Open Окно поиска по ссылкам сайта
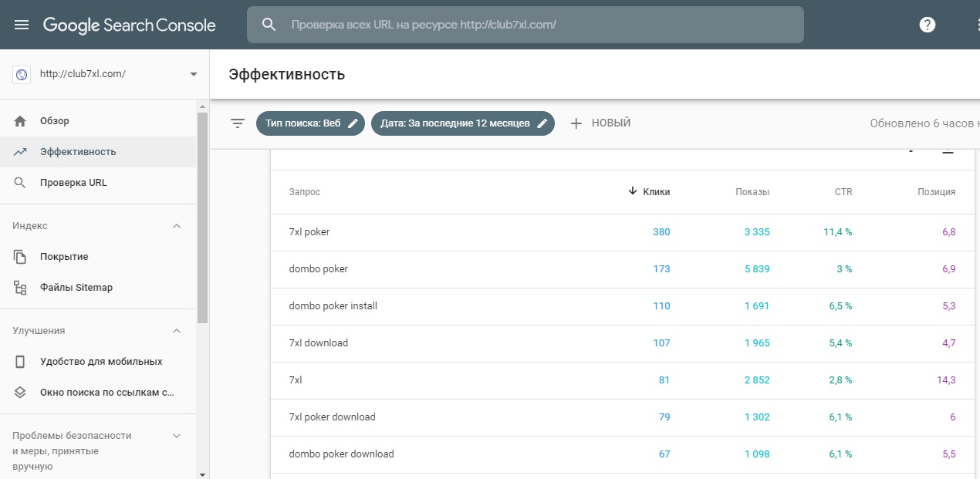Image resolution: width=980 pixels, height=479 pixels. (98, 393)
